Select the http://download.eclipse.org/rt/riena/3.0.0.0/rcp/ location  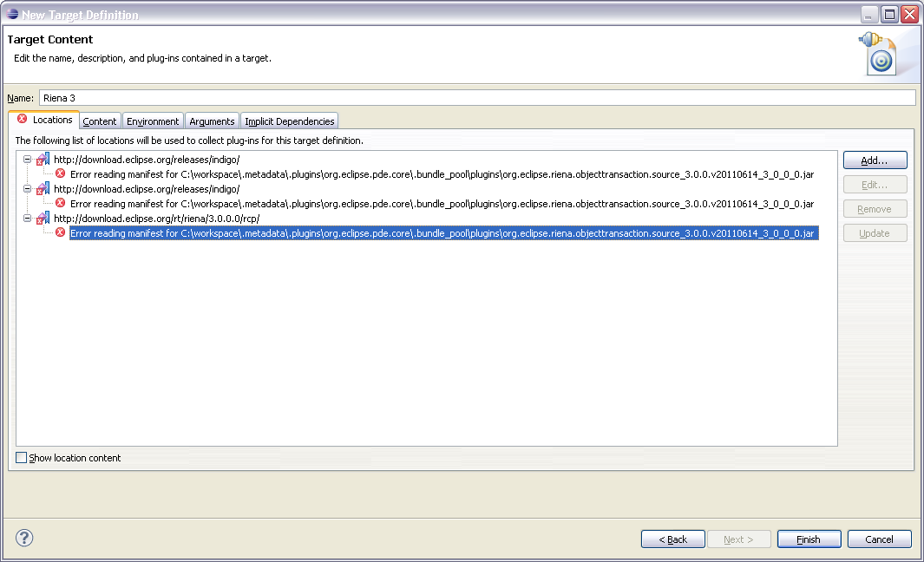[157, 218]
